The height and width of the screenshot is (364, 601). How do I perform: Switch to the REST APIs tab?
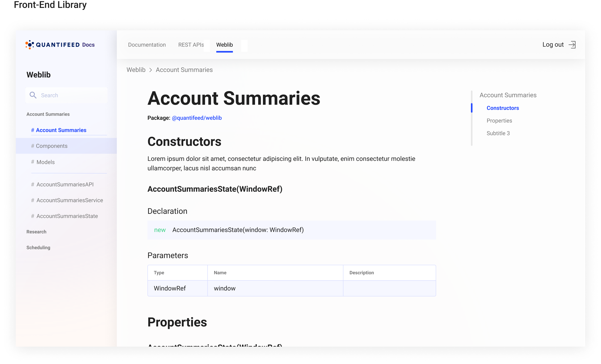tap(191, 45)
